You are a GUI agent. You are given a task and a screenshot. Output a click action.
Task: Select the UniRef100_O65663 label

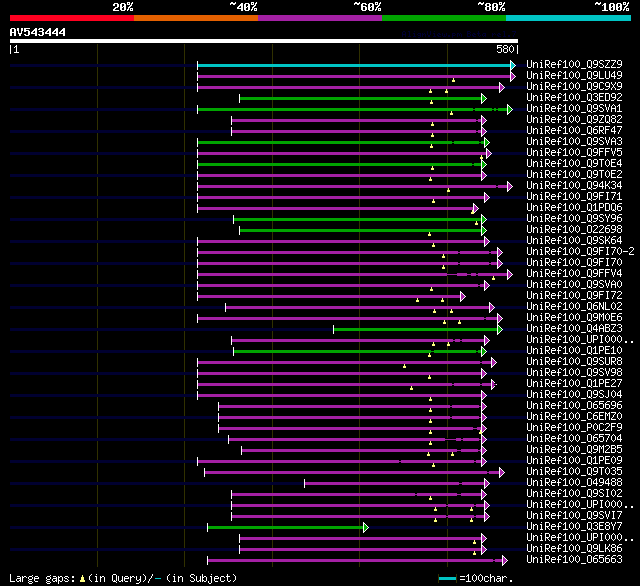pyautogui.click(x=574, y=560)
